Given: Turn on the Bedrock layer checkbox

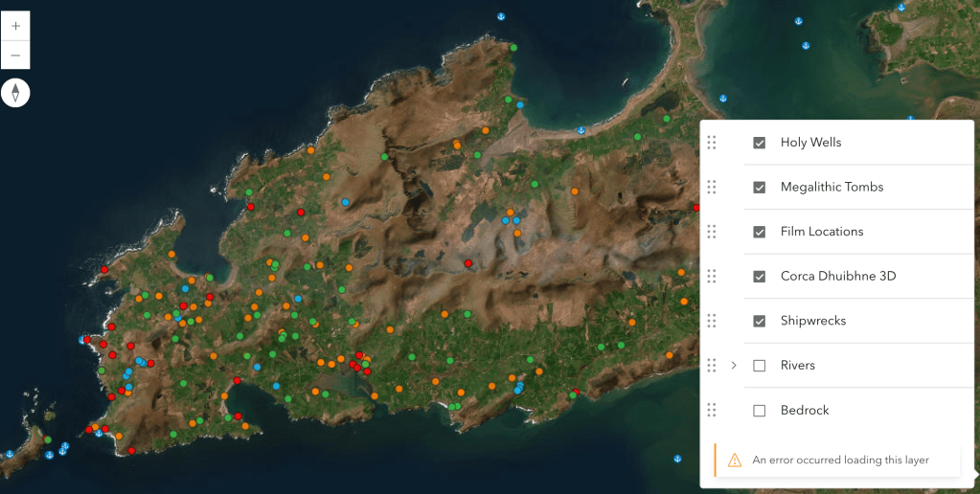Looking at the screenshot, I should (x=760, y=411).
